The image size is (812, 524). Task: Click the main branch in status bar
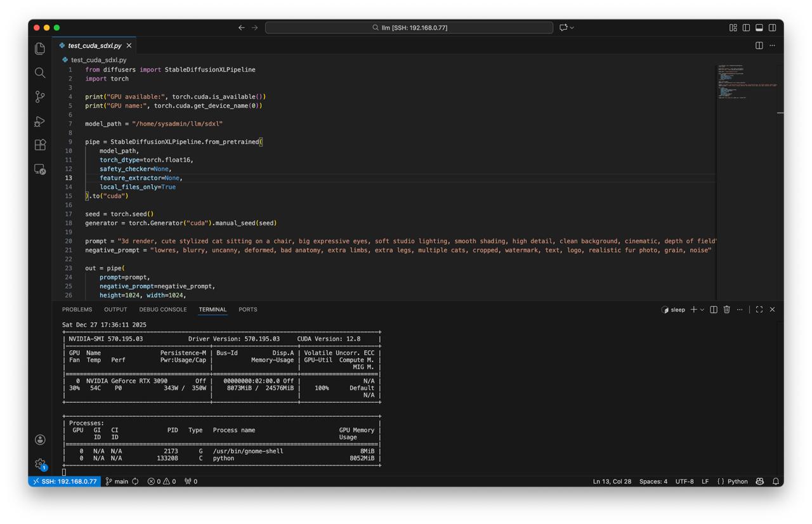pyautogui.click(x=117, y=481)
